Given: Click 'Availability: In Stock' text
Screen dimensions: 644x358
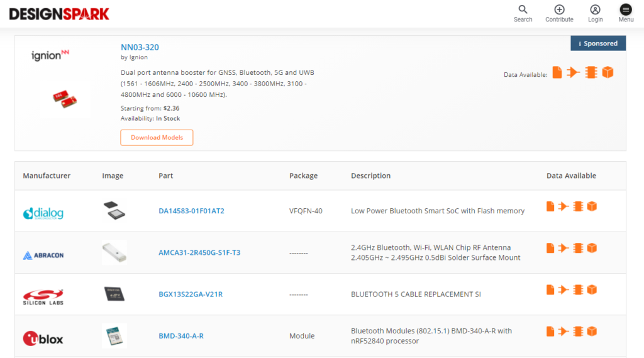Looking at the screenshot, I should [x=150, y=118].
